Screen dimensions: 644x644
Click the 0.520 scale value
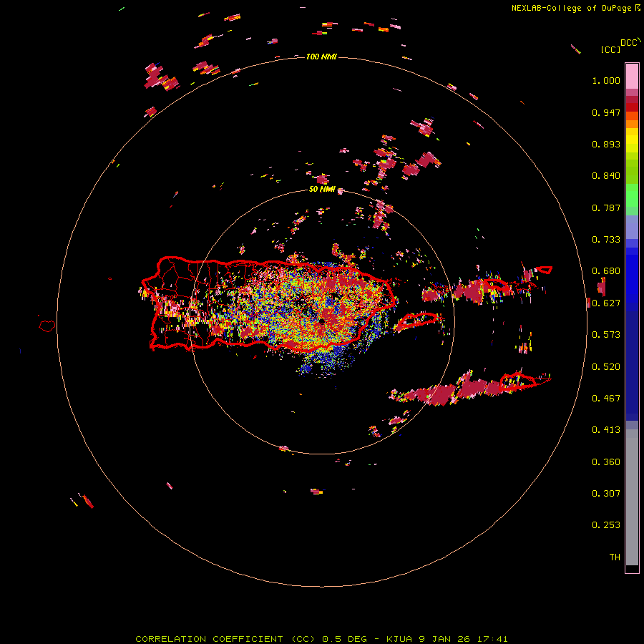(606, 367)
